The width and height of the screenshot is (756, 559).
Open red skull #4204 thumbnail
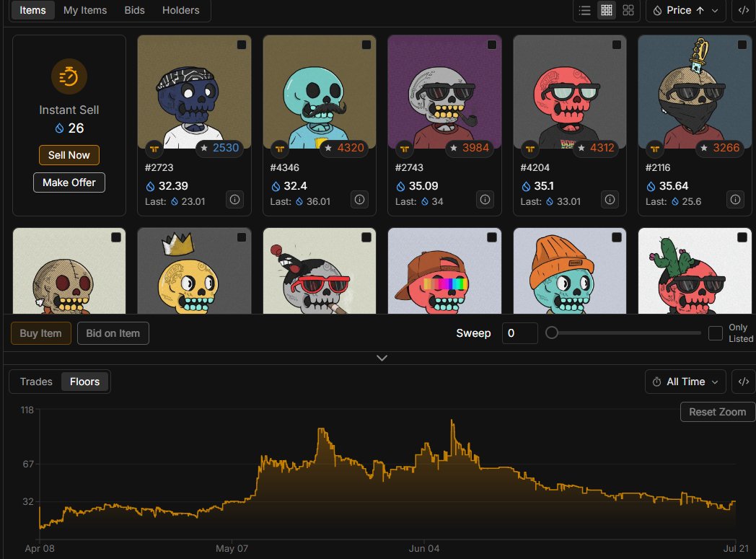pyautogui.click(x=569, y=92)
